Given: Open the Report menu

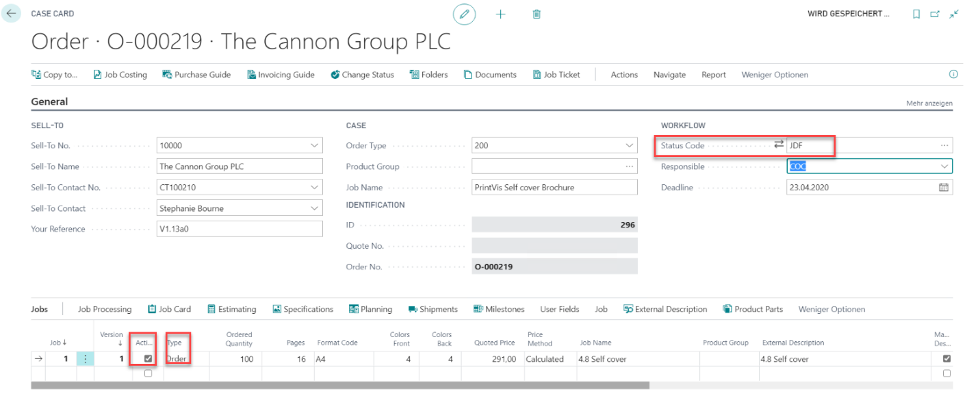Looking at the screenshot, I should click(x=713, y=75).
